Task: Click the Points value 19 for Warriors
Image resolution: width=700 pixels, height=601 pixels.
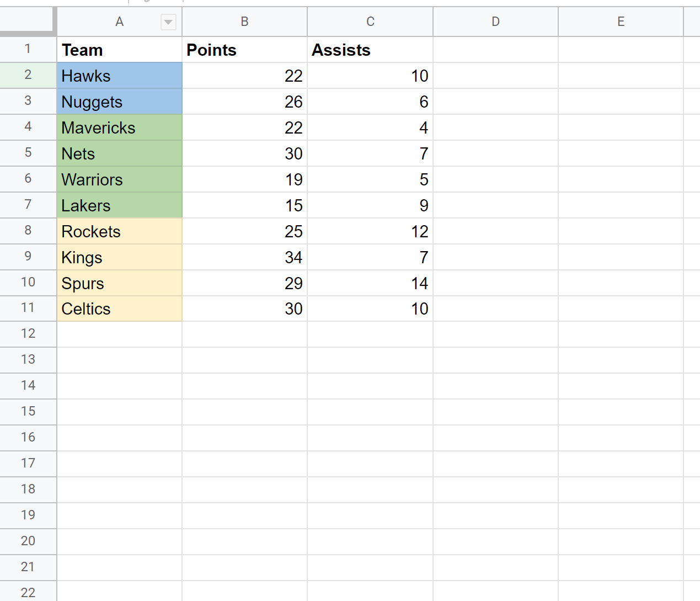Action: [244, 179]
